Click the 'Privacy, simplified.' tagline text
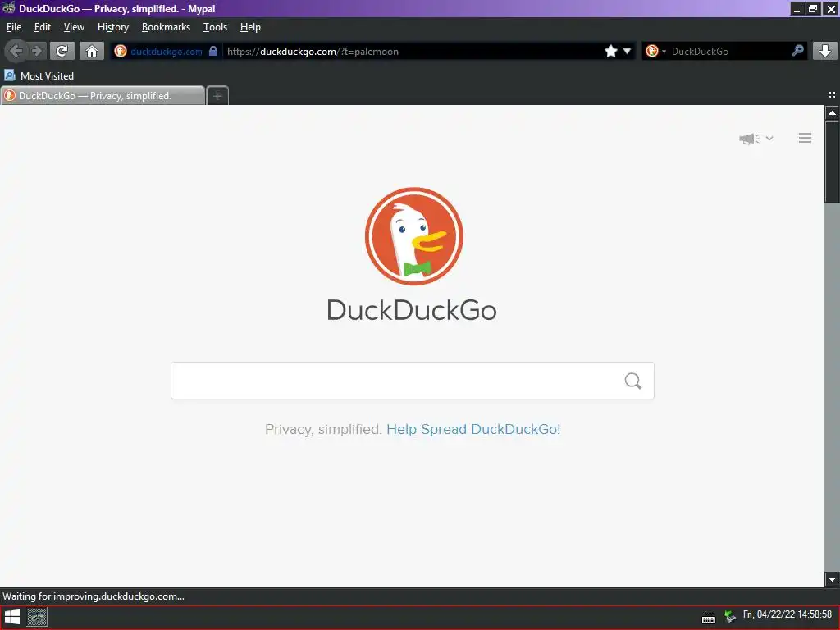 click(x=323, y=429)
